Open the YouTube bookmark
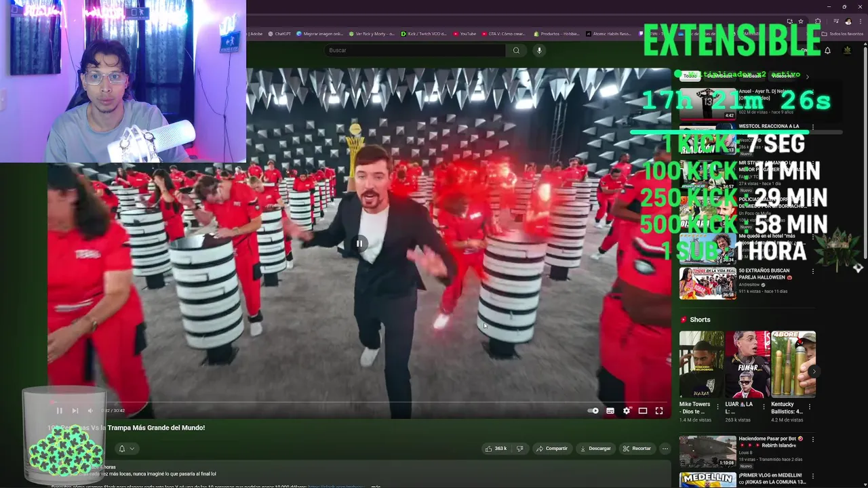The width and height of the screenshot is (868, 488). pyautogui.click(x=465, y=33)
